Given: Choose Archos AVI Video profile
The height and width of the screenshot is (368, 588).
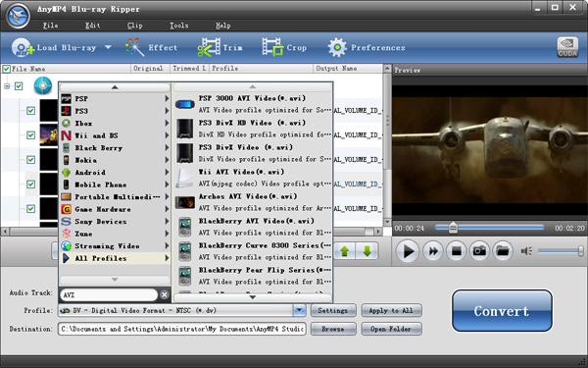Looking at the screenshot, I should 253,202.
